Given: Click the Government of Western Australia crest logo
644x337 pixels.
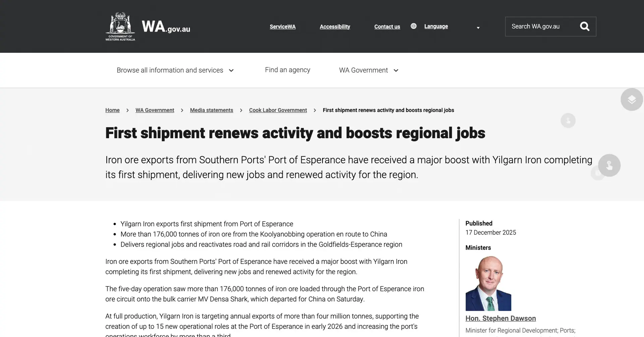Looking at the screenshot, I should pos(120,26).
